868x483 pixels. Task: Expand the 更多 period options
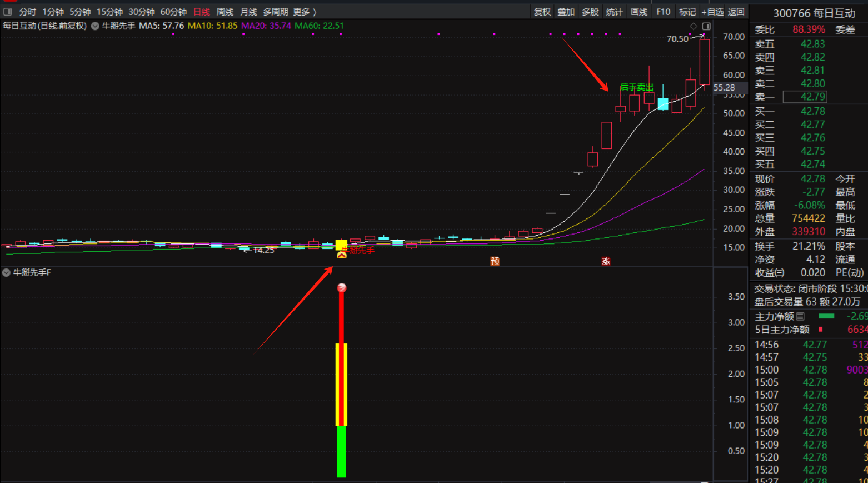305,12
